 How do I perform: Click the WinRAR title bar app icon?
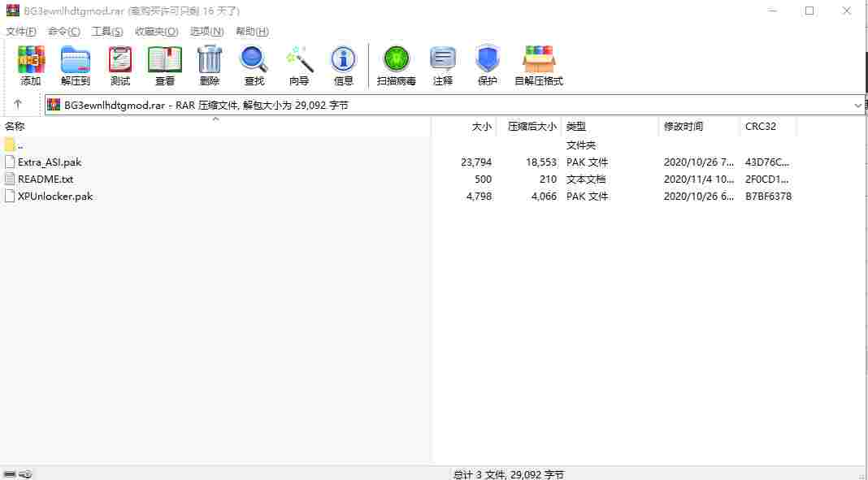point(13,11)
